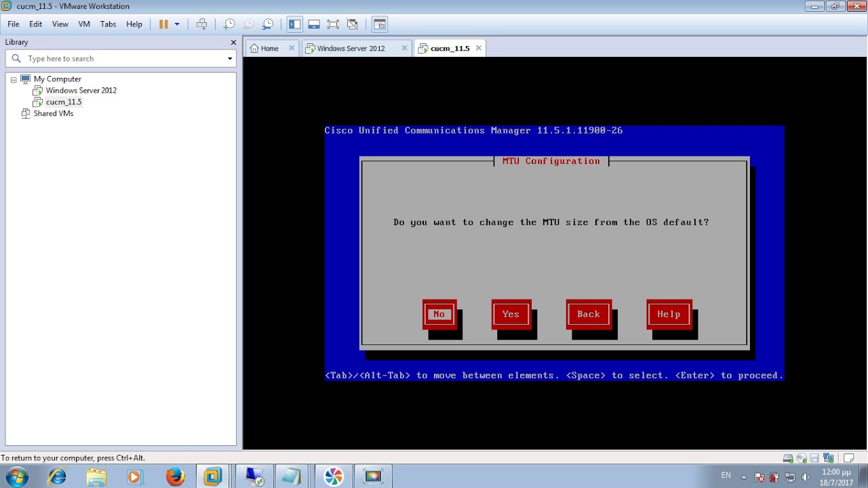Click the CD/DVD device status icon
This screenshot has width=868, height=488.
[x=802, y=458]
